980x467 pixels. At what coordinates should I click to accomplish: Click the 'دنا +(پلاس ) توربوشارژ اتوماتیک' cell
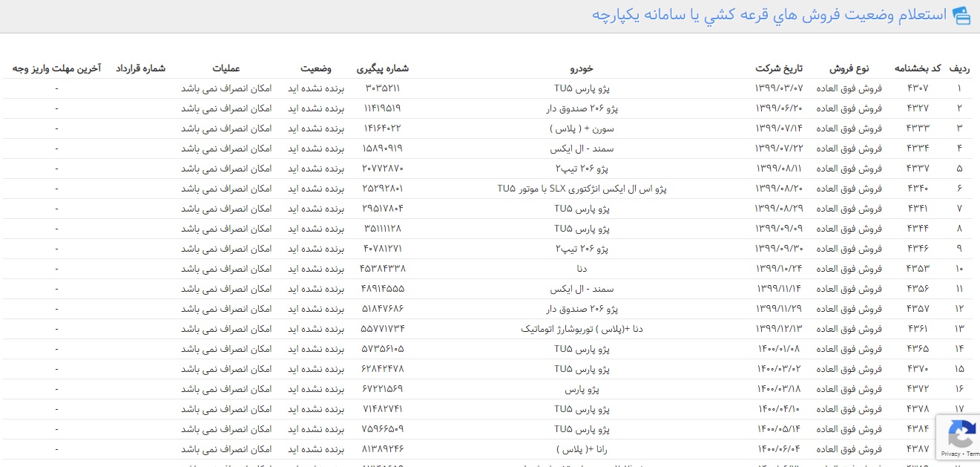(582, 329)
